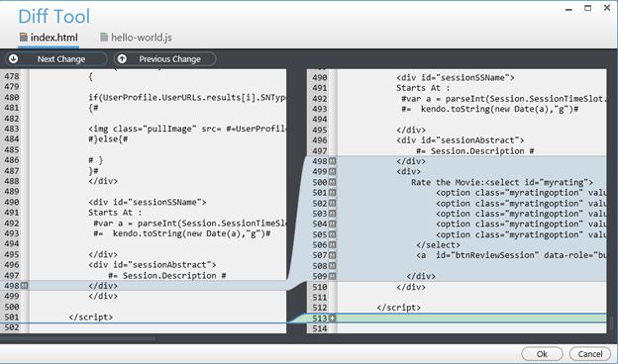Click change marker on right line 500
The image size is (618, 364).
(332, 182)
